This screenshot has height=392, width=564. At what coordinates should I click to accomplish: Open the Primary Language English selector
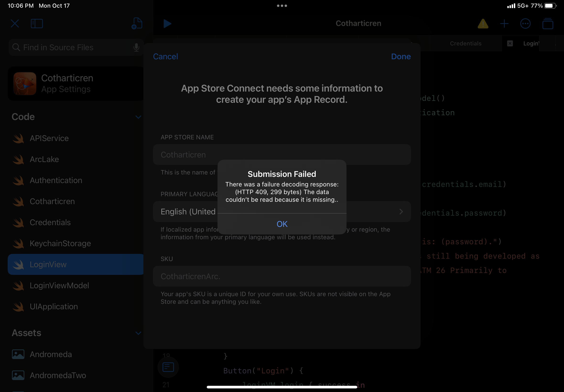282,212
